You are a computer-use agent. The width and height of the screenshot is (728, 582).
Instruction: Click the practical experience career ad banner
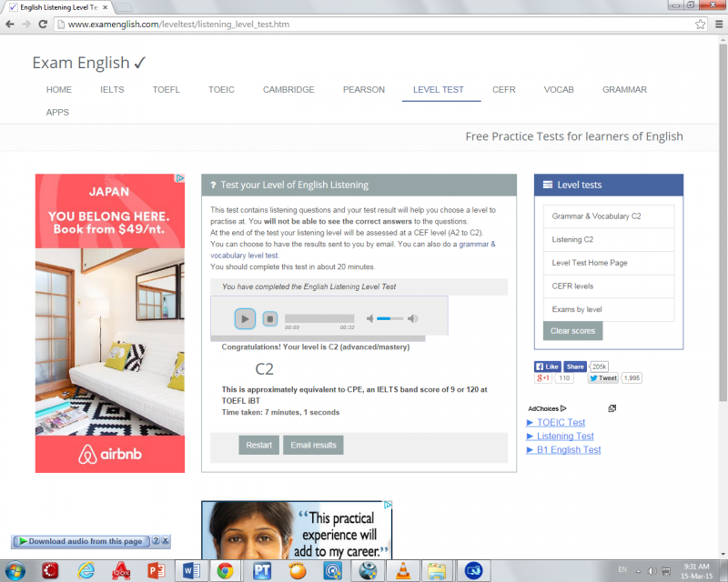coord(297,530)
